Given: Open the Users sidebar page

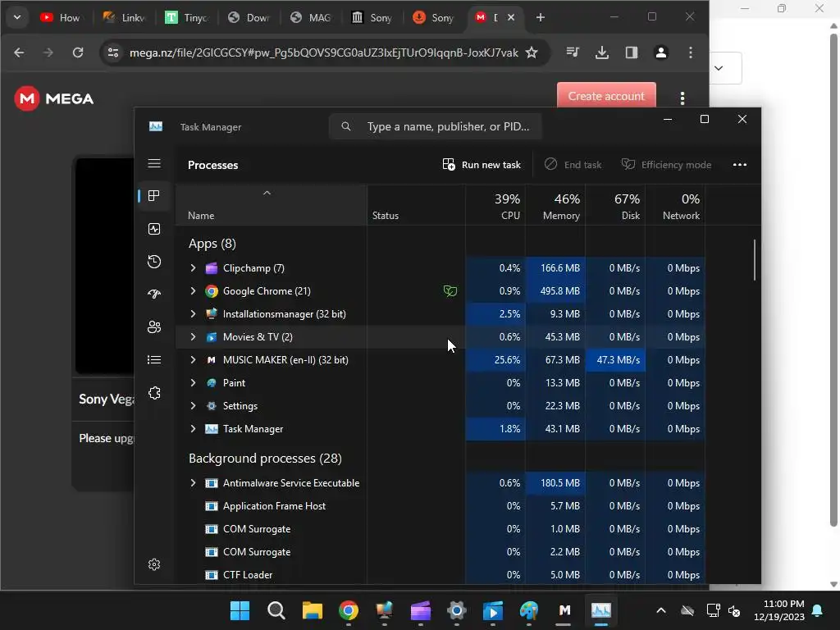Looking at the screenshot, I should pos(154,326).
